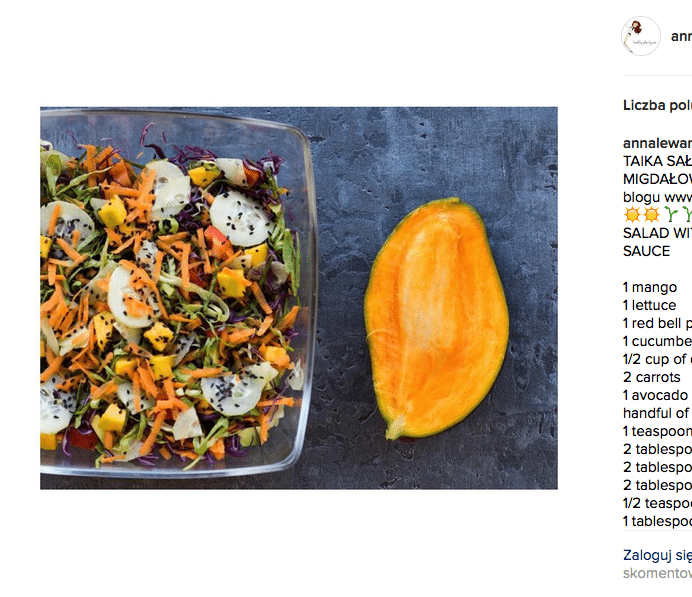Click the grey 'skomentow' comment prompt
The height and width of the screenshot is (597, 692).
click(657, 573)
